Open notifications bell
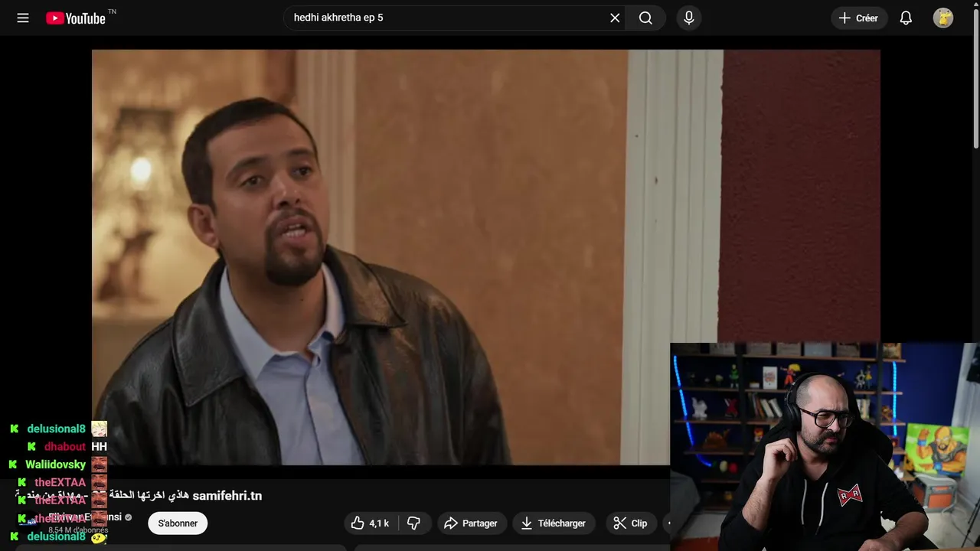This screenshot has height=551, width=980. [906, 18]
